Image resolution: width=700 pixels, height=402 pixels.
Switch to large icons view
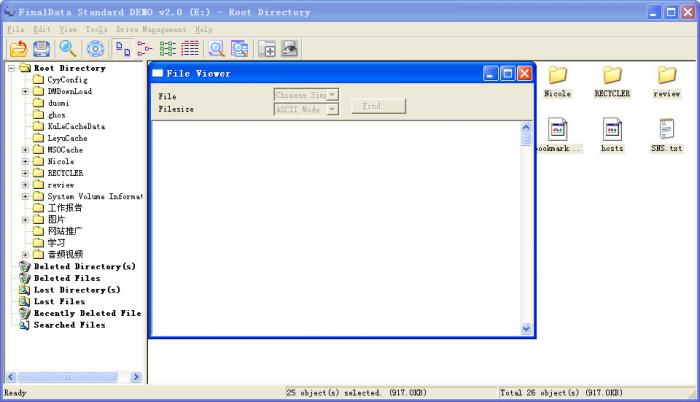(123, 49)
